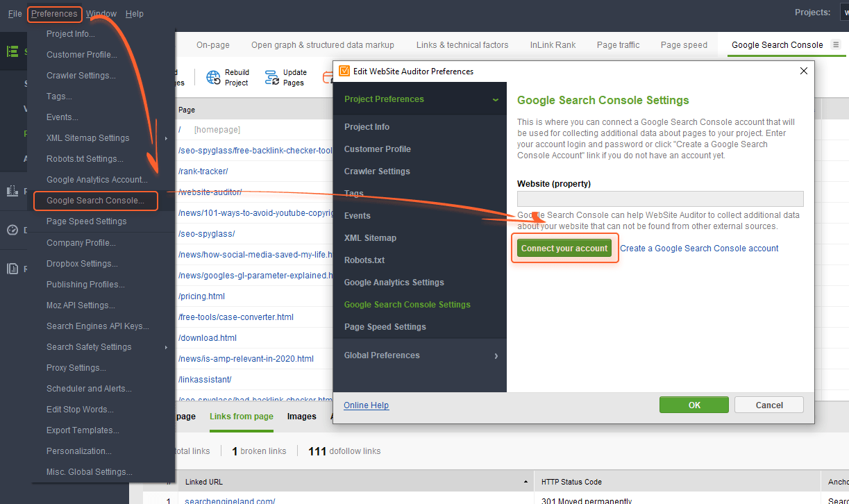Expand the Global Preferences section

pyautogui.click(x=419, y=355)
